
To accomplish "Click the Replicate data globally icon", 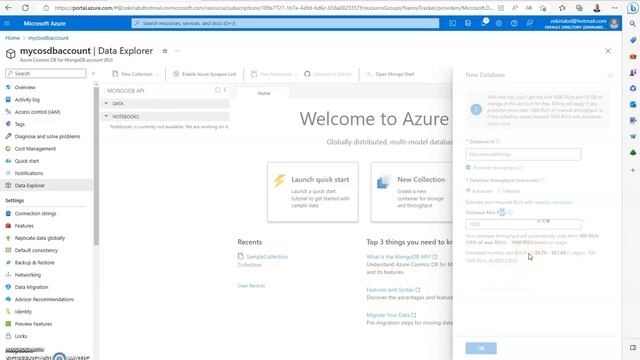I will tap(8, 238).
